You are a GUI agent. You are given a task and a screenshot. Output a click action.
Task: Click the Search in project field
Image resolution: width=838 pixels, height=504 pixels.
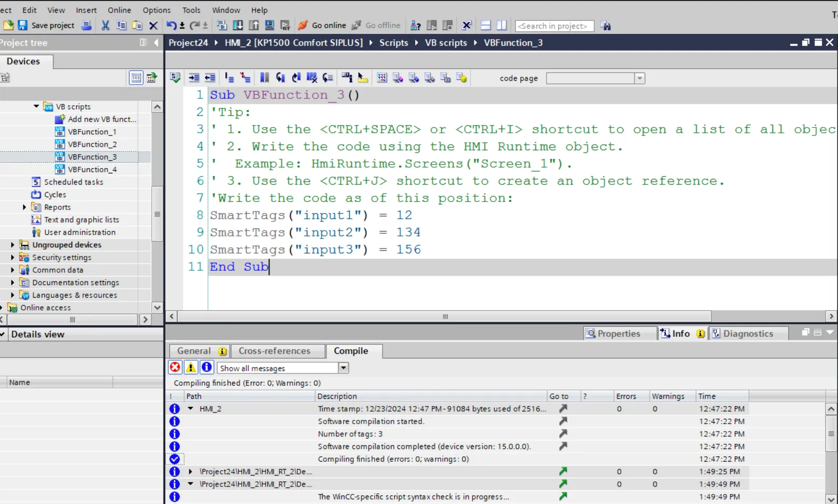[553, 26]
